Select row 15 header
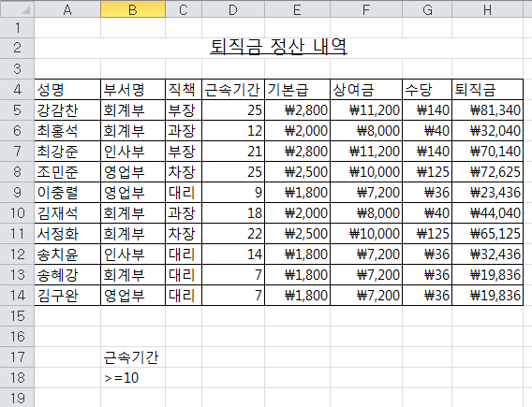The width and height of the screenshot is (532, 407). tap(17, 316)
